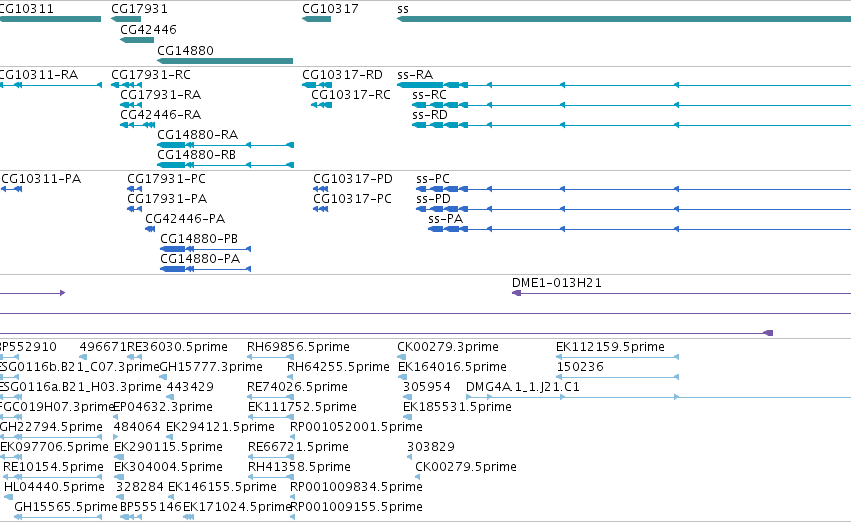Click EST GH22794.5prime label

51,427
